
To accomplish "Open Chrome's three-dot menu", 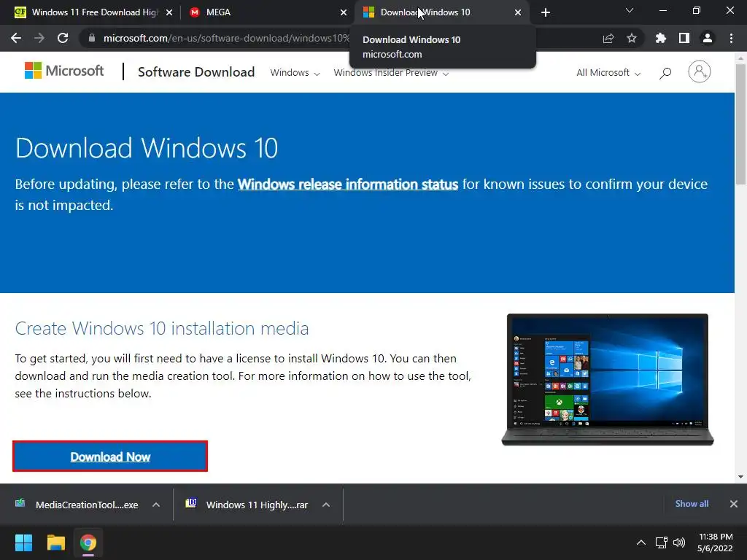I will click(x=731, y=38).
